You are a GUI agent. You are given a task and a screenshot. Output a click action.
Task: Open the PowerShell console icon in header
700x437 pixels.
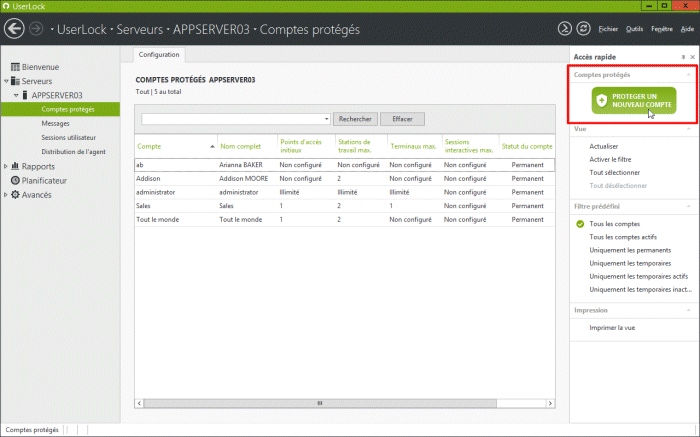click(565, 29)
